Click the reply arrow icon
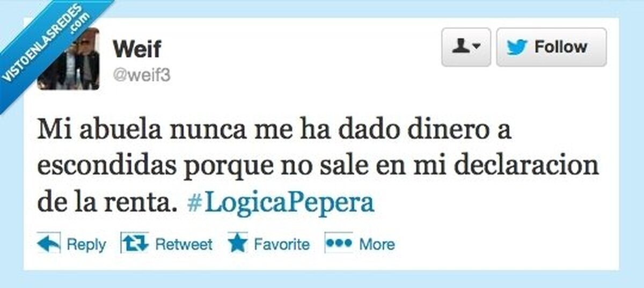Viewport: 644px width, 288px height. (x=49, y=243)
